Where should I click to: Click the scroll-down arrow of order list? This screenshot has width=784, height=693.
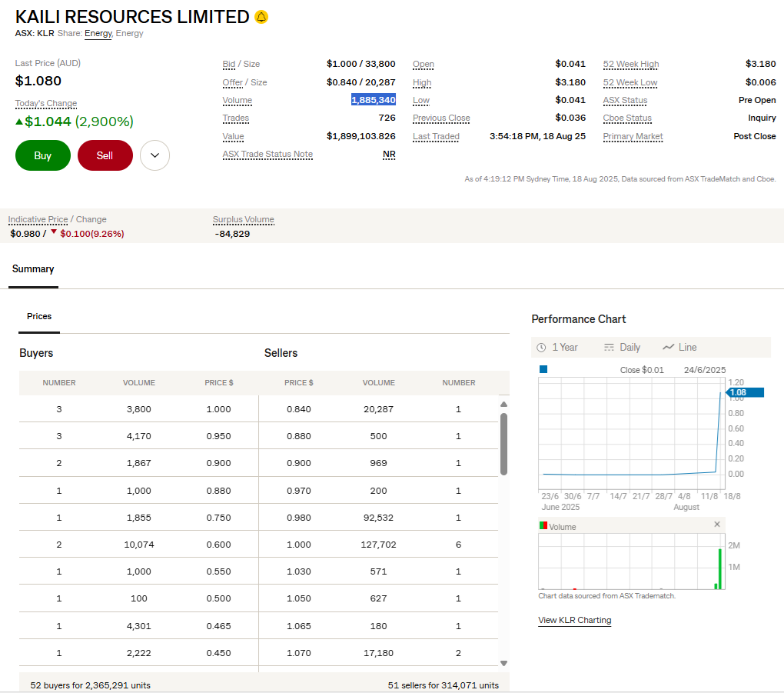[503, 662]
